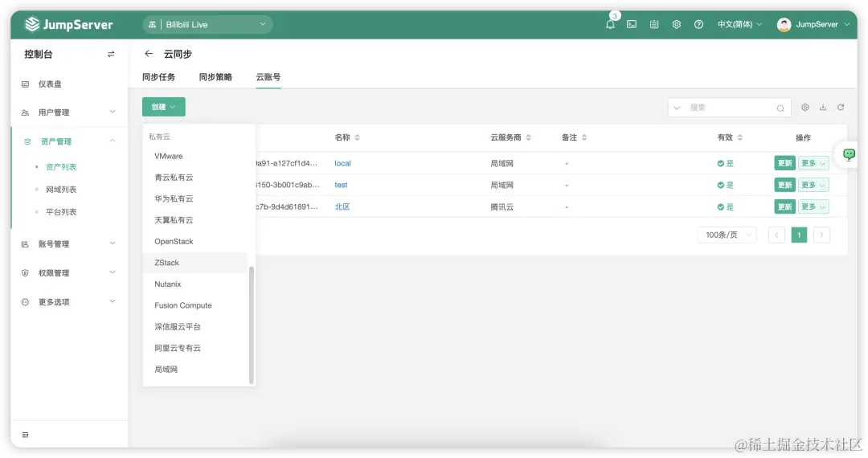
Task: Sort by 云服务商 column arrows
Action: pyautogui.click(x=528, y=137)
